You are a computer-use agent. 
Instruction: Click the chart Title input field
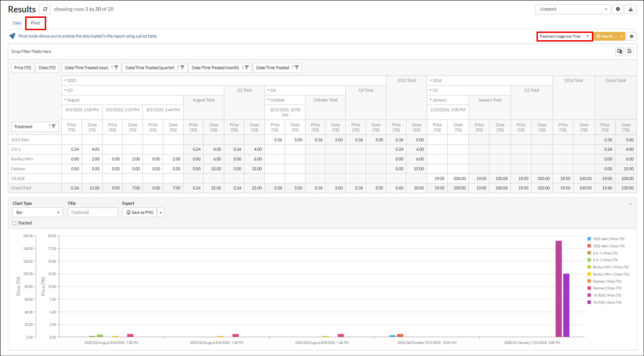point(93,213)
